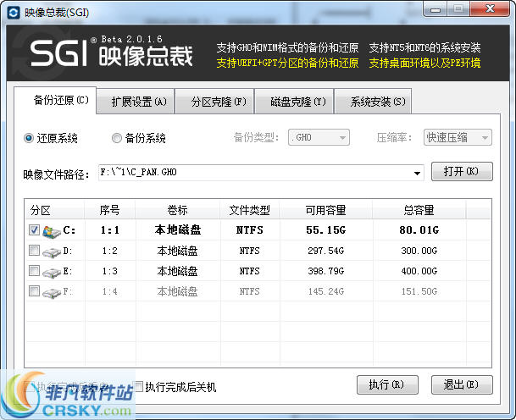Screen dimensions: 516x420
Task: Click the 打开(K) button
Action: tap(462, 171)
